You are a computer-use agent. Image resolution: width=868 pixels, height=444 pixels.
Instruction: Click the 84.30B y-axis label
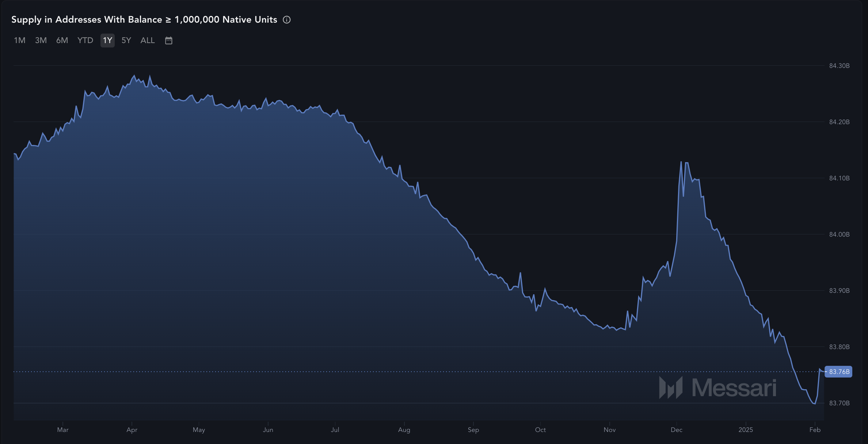(839, 66)
